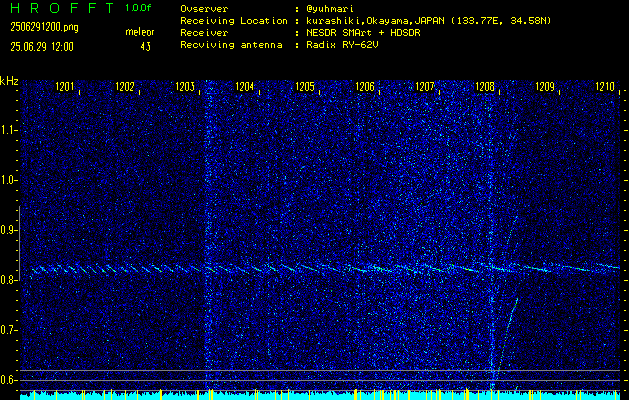Click the observer name @yuhmari
Screen dimensions: 629x400
pyautogui.click(x=329, y=9)
